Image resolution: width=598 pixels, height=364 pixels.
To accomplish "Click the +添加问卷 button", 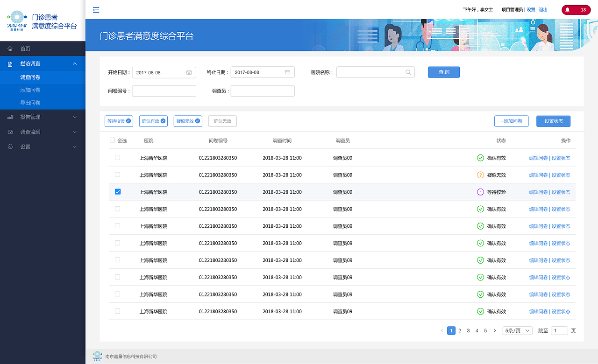I will [512, 121].
